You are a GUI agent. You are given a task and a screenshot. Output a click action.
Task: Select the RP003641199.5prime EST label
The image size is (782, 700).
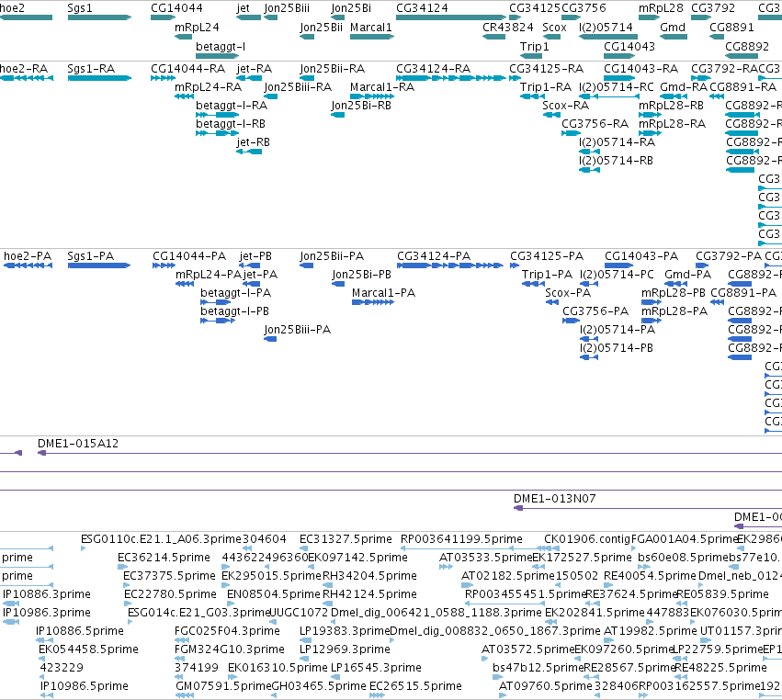coord(462,539)
